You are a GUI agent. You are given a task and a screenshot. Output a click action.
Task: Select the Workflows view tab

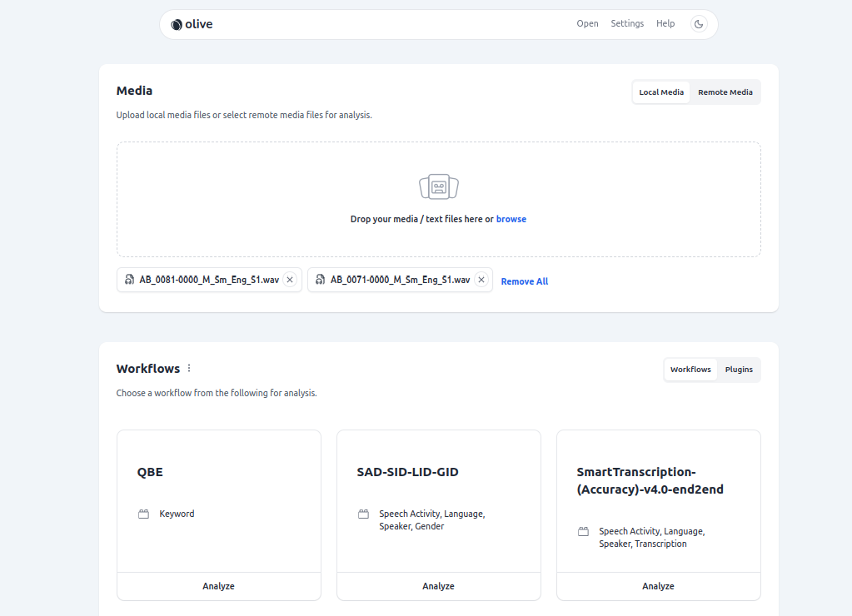(690, 370)
